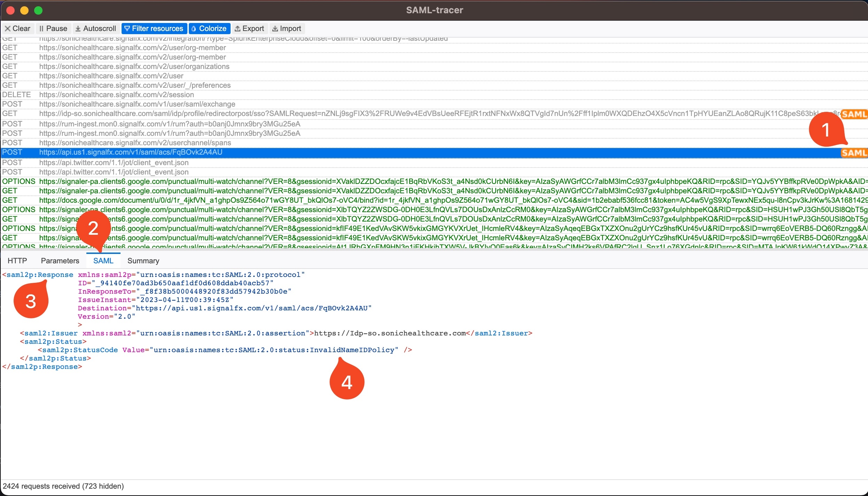Viewport: 868px width, 496px height.
Task: Open the Summary tab
Action: coord(143,261)
